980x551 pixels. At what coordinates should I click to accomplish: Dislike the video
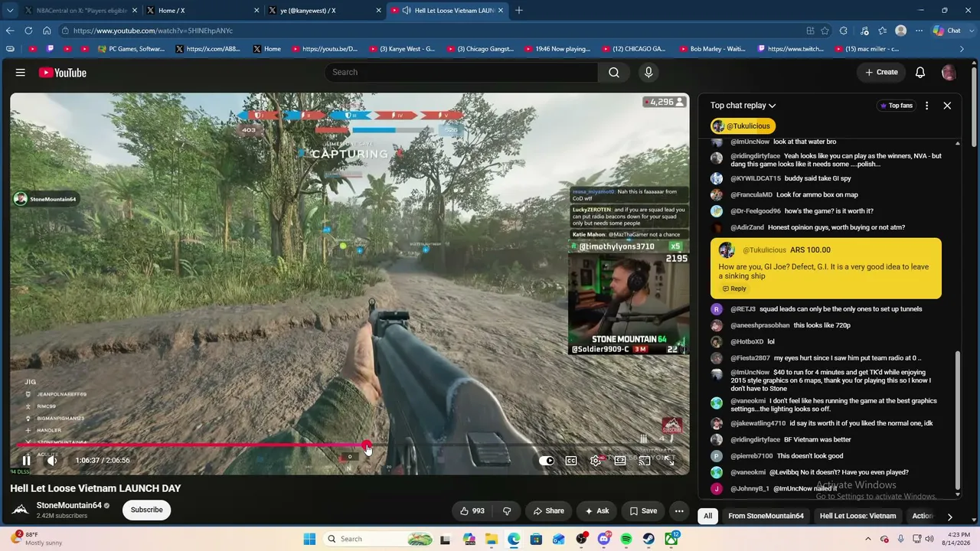coord(507,510)
